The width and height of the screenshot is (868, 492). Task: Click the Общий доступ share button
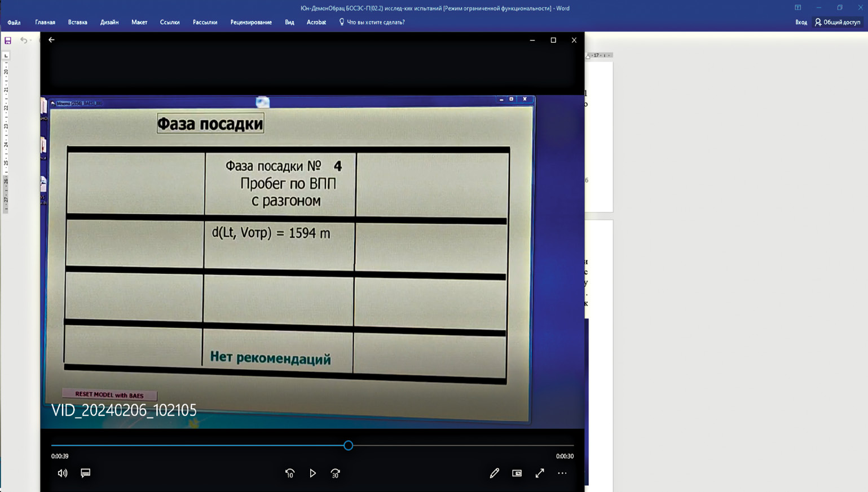click(838, 23)
